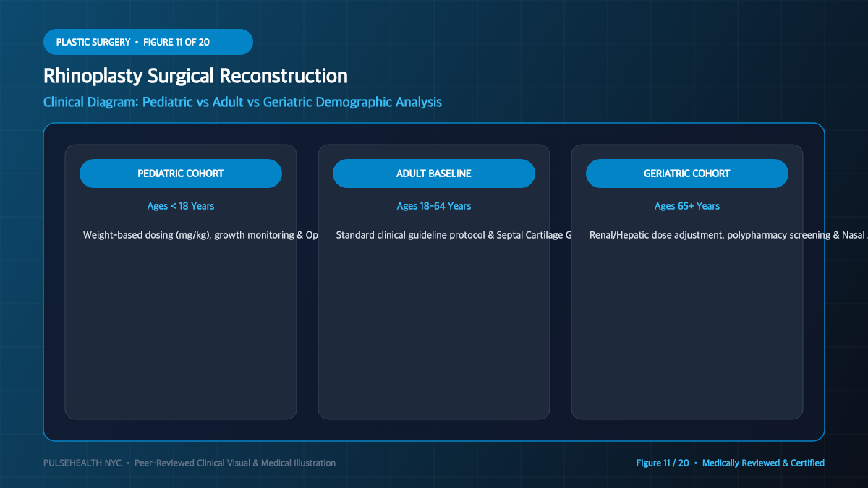Select the Adult Baseline header

click(434, 174)
